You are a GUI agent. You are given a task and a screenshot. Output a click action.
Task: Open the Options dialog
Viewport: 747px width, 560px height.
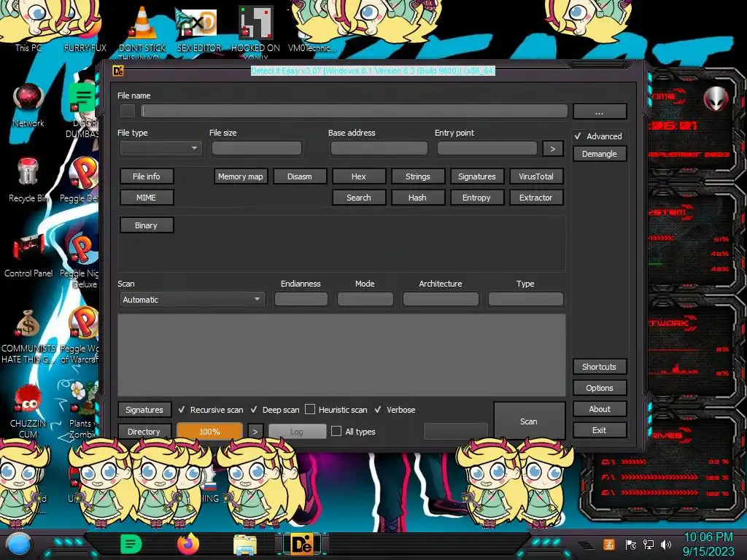tap(600, 388)
